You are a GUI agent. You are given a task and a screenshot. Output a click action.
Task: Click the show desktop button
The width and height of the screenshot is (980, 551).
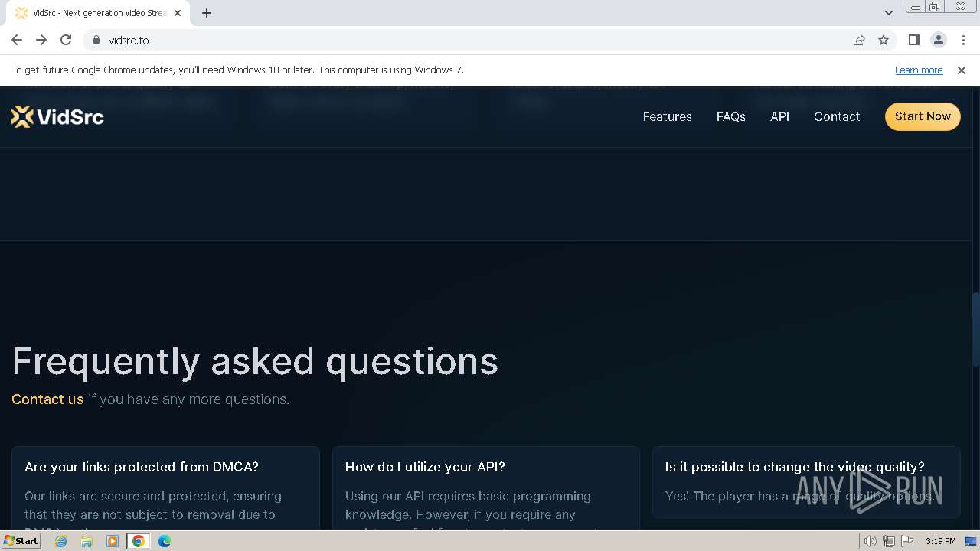pyautogui.click(x=972, y=541)
